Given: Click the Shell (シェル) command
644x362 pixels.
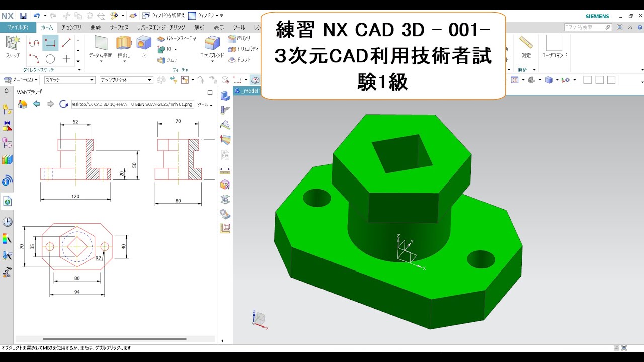Looking at the screenshot, I should click(167, 60).
